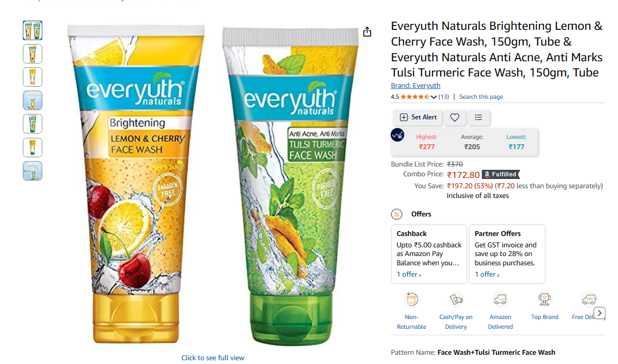
Task: Open the Partner Offers 1 offer link
Action: pyautogui.click(x=487, y=274)
